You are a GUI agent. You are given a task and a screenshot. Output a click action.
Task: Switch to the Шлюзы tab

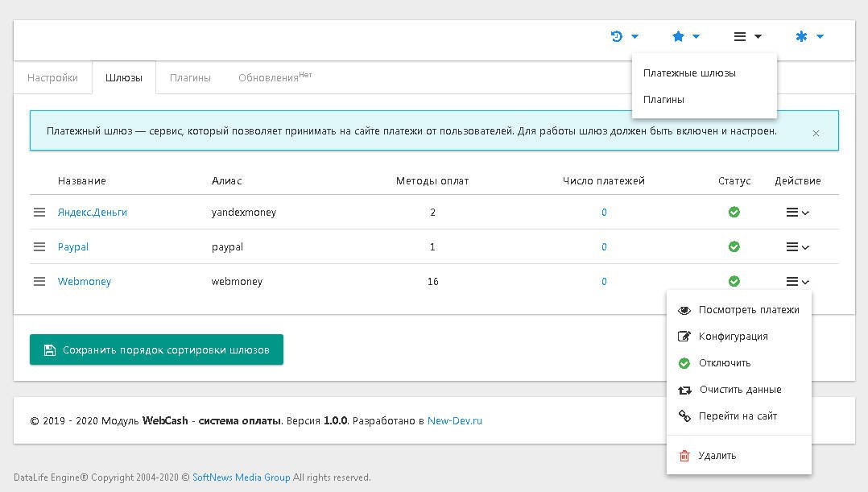(x=124, y=77)
